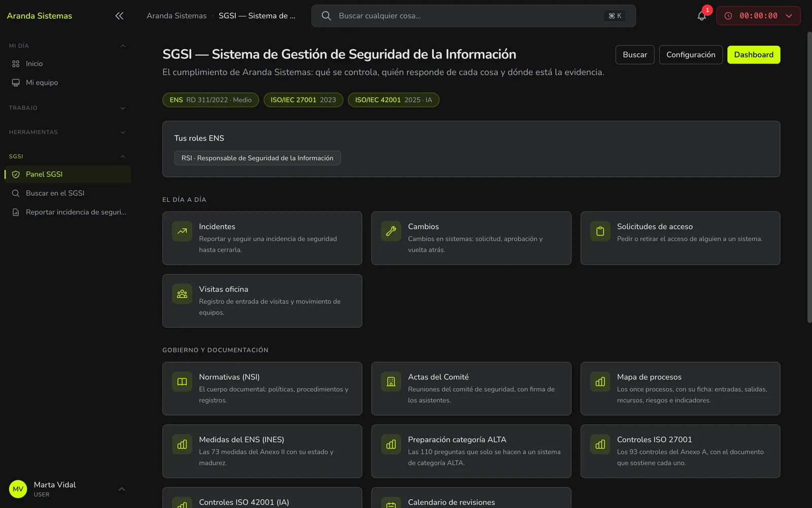
Task: Click the SGSI — Sistema de breadcrumb text
Action: tap(257, 16)
